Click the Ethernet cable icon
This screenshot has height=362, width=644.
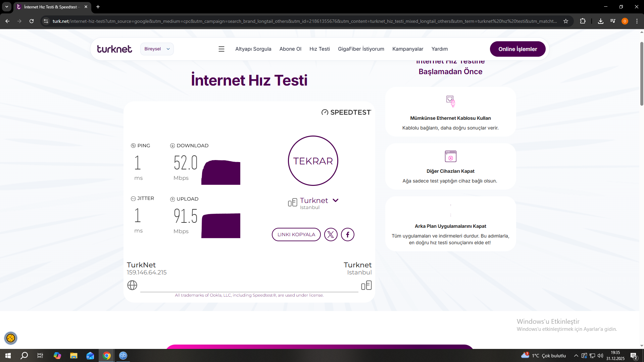(x=450, y=101)
